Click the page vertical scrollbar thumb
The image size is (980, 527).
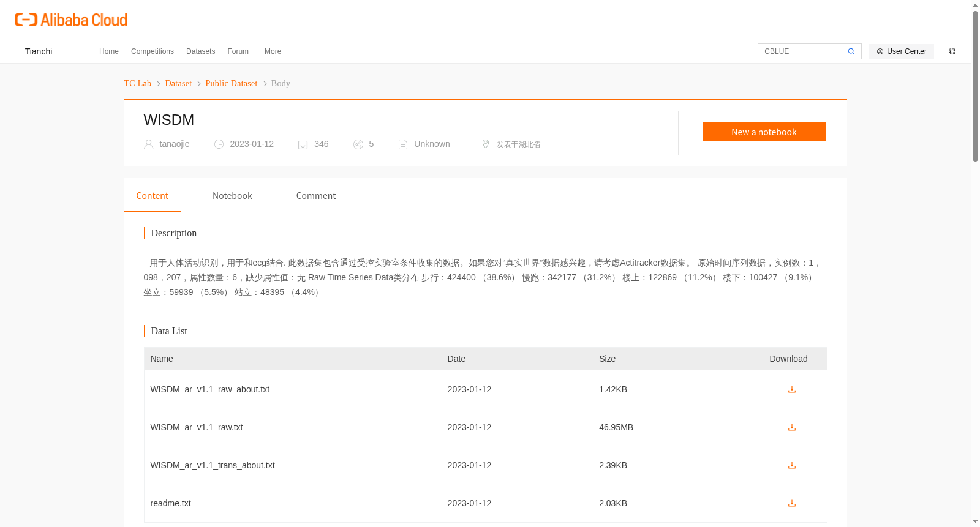(x=975, y=86)
